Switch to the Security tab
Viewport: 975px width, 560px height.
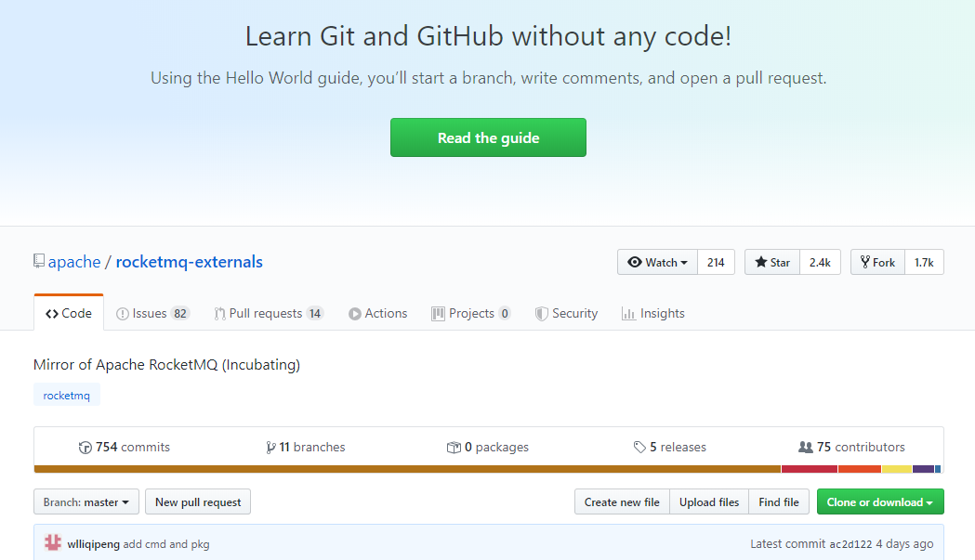[566, 313]
